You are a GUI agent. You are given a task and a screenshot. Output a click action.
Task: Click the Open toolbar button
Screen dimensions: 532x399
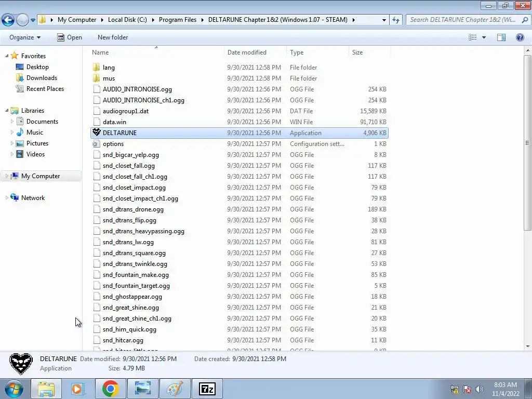[70, 37]
